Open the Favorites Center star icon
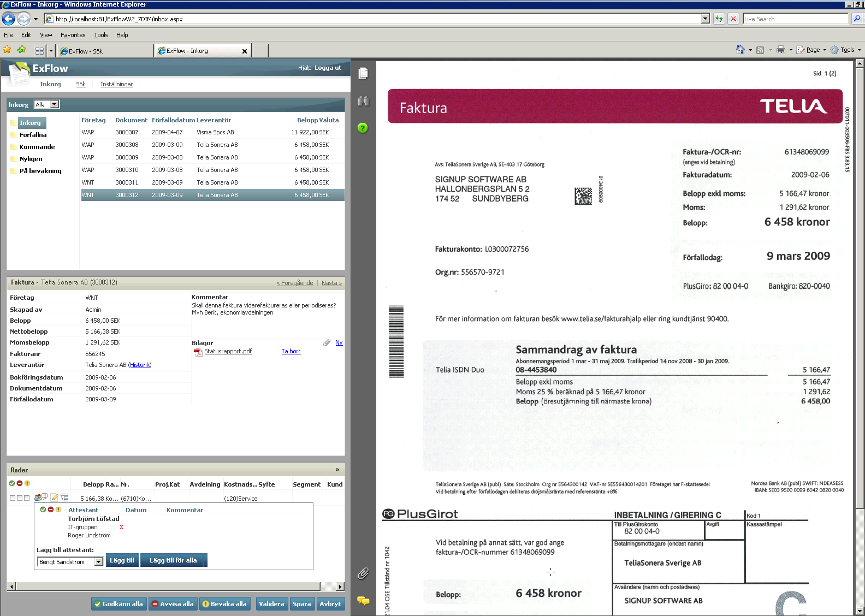 (x=7, y=50)
